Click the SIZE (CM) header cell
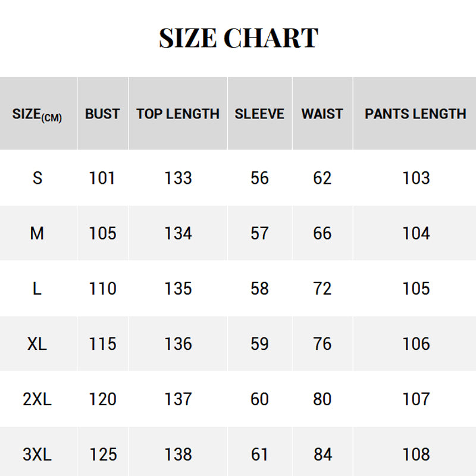 coord(37,114)
